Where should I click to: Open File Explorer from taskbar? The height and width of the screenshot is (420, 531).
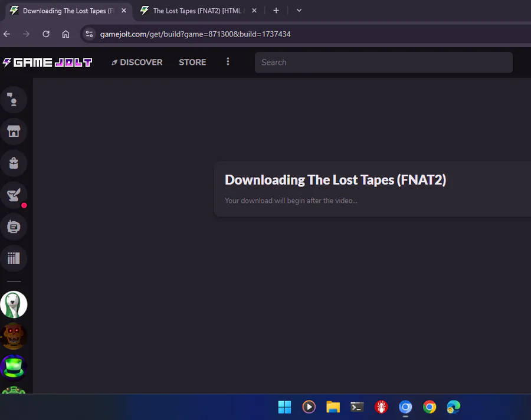333,407
